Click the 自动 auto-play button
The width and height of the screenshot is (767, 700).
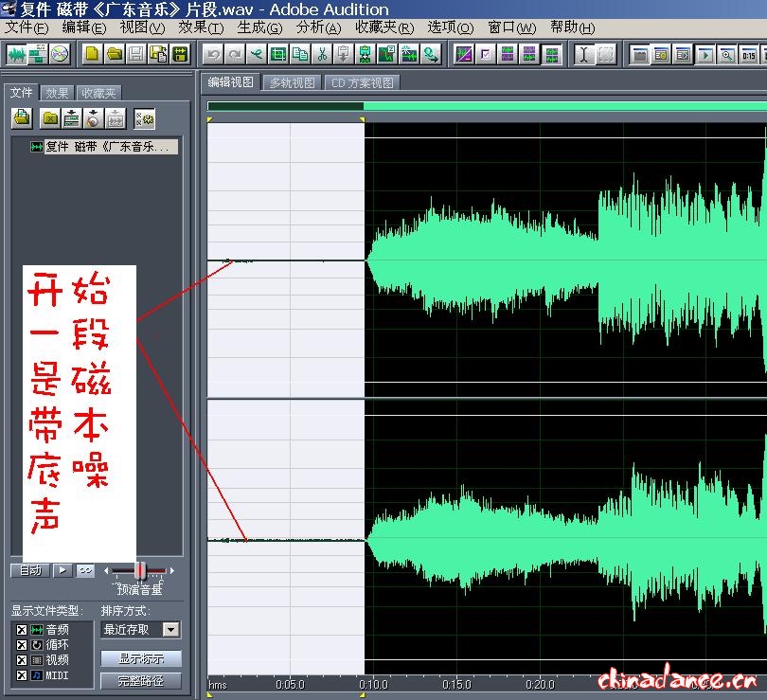(29, 570)
